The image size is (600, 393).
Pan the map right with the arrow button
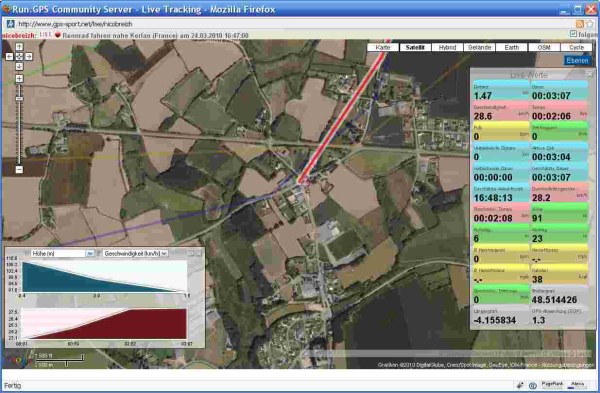[x=29, y=57]
